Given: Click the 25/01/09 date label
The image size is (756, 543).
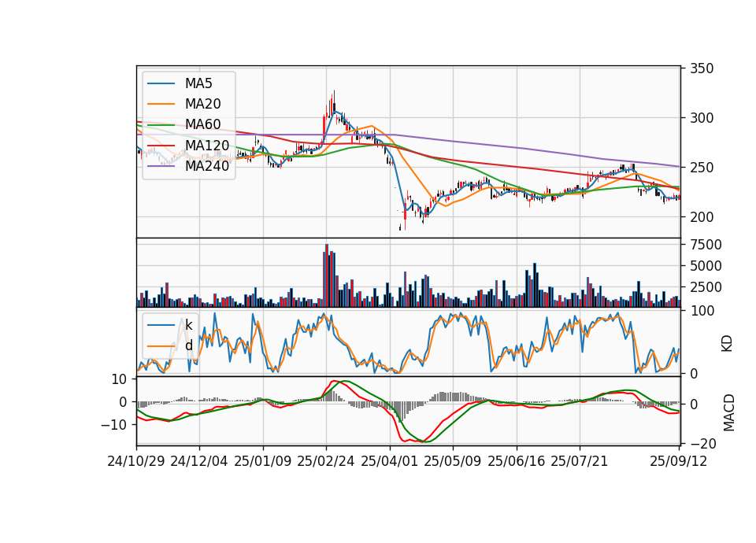Looking at the screenshot, I should tap(263, 461).
